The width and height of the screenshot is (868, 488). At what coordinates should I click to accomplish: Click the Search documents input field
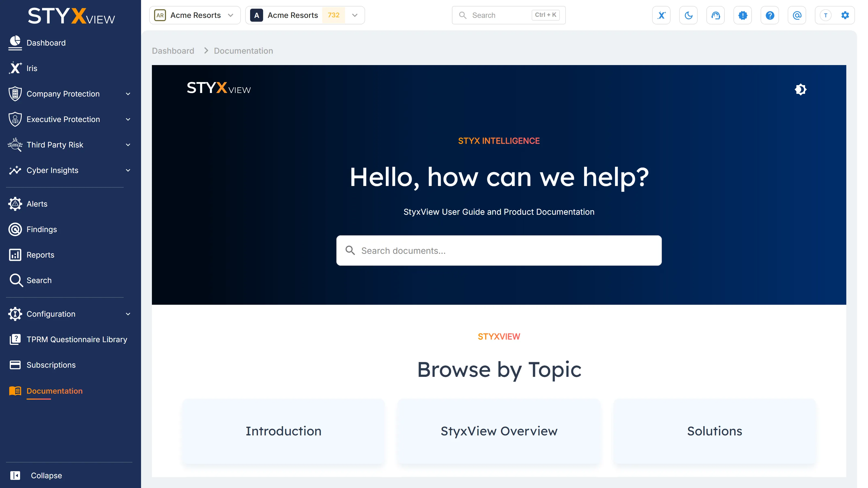[499, 250]
